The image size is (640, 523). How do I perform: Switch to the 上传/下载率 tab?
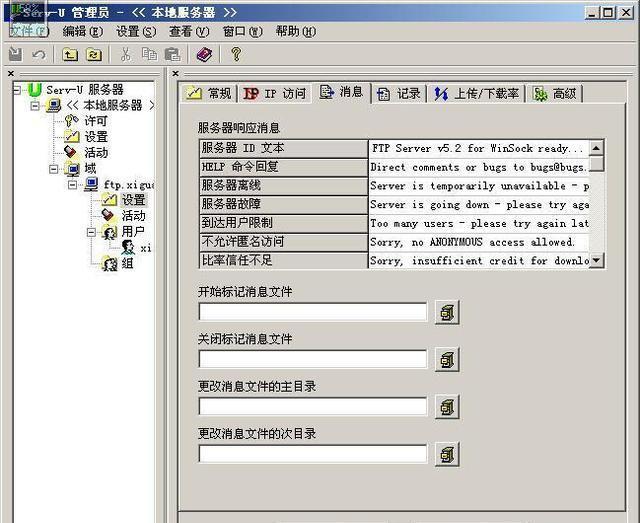coord(476,93)
